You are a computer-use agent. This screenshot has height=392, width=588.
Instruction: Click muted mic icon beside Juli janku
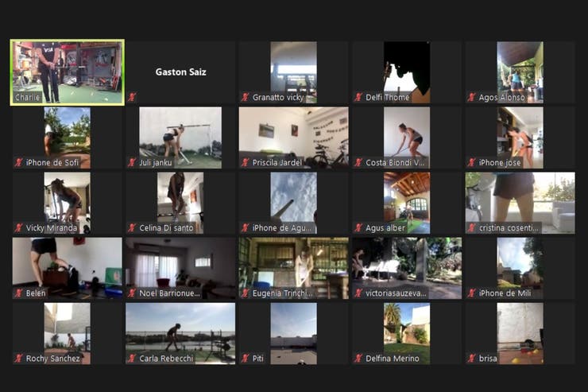click(132, 162)
